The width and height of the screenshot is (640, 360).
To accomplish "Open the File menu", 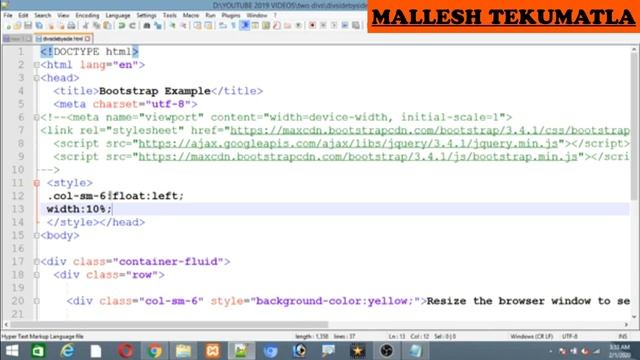I will (x=8, y=15).
